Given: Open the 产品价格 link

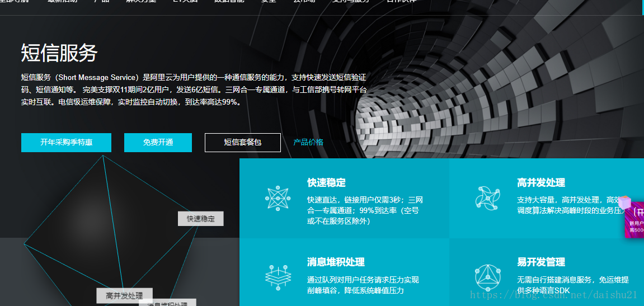Looking at the screenshot, I should (308, 143).
